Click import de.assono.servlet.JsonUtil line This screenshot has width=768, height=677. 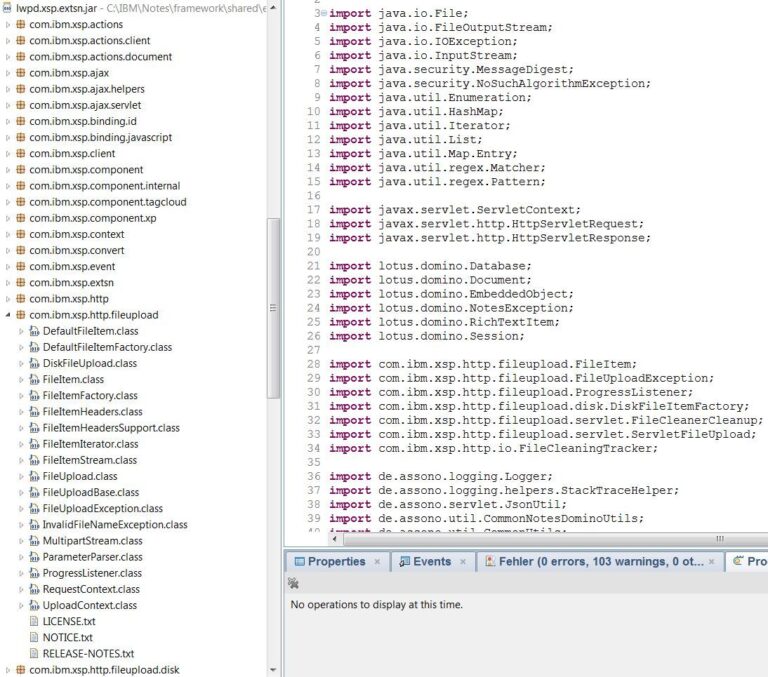(x=448, y=505)
